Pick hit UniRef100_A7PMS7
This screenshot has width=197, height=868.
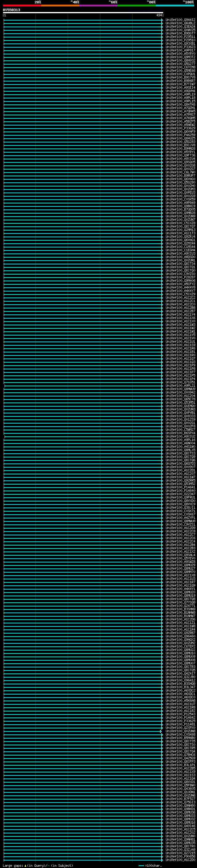pyautogui.click(x=180, y=115)
